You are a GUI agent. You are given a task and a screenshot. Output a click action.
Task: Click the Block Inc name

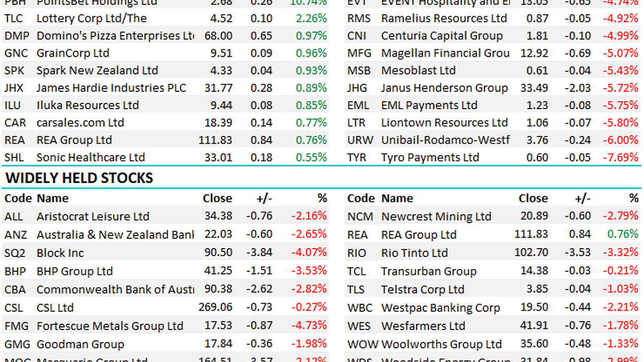click(60, 253)
